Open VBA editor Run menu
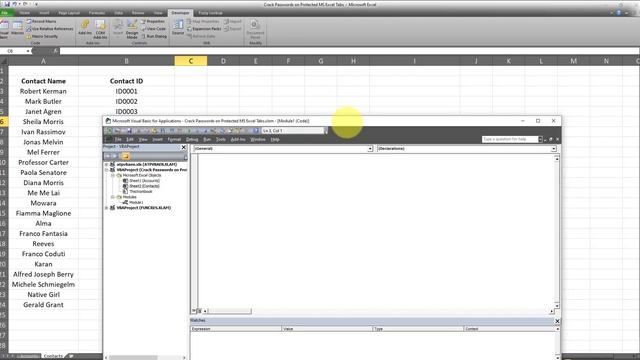Screen dimensions: 640x360 click(x=207, y=139)
